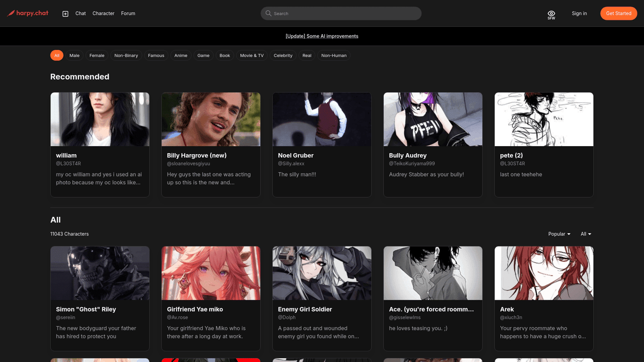Select the All category chip
Screen dimensions: 644x362
[x=57, y=56]
